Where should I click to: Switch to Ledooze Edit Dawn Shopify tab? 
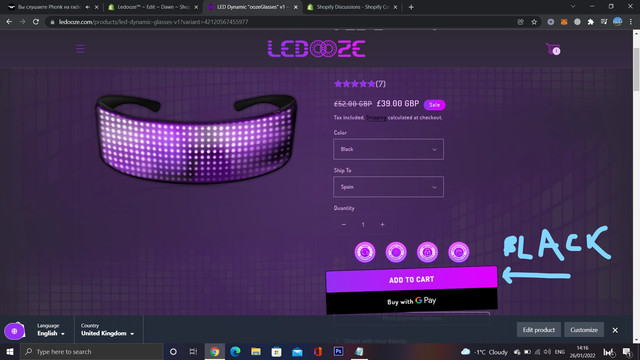pos(153,7)
